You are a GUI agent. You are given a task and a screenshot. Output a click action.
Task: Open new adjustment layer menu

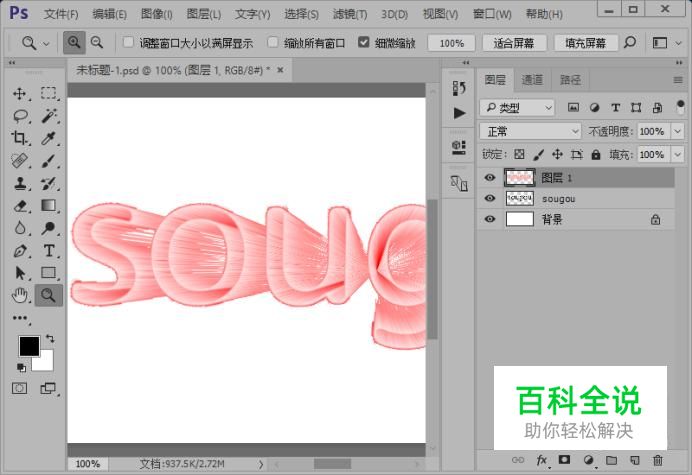588,460
